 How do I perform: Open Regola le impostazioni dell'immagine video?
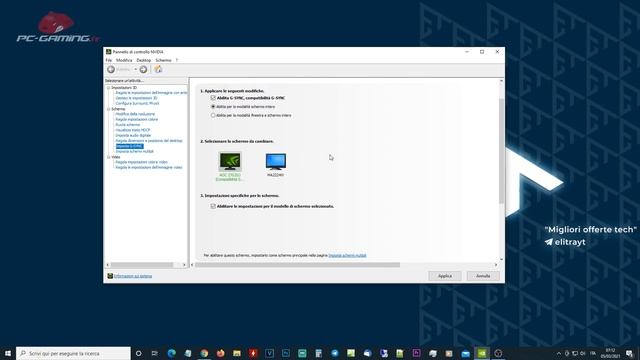(x=149, y=167)
